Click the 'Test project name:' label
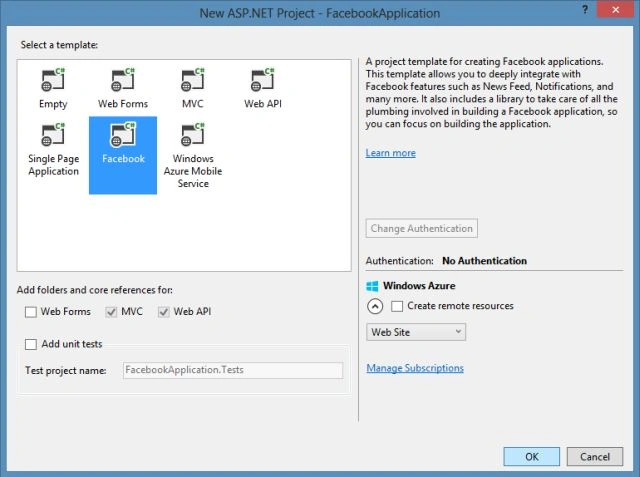640x477 pixels. click(66, 371)
